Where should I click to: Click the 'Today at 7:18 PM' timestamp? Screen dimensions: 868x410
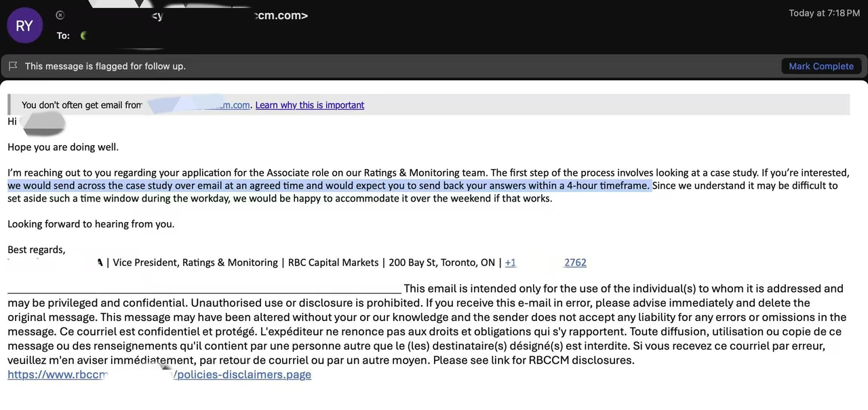pos(824,14)
